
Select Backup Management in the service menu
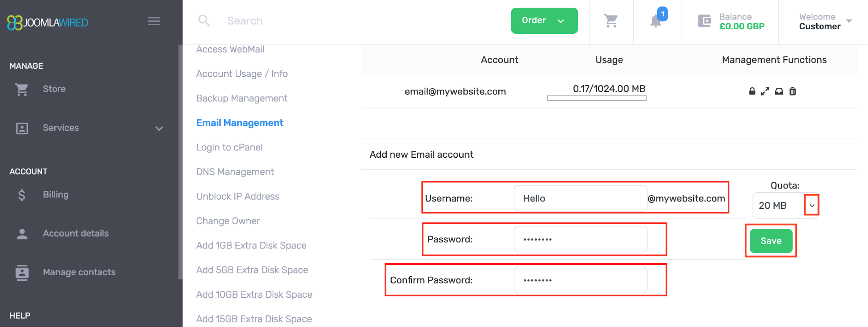[242, 98]
